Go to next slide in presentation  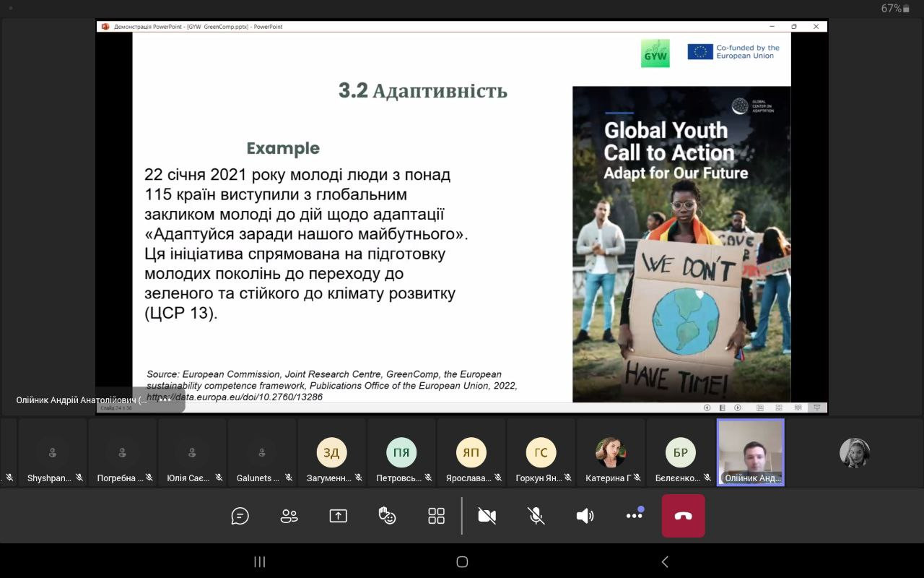tap(737, 407)
